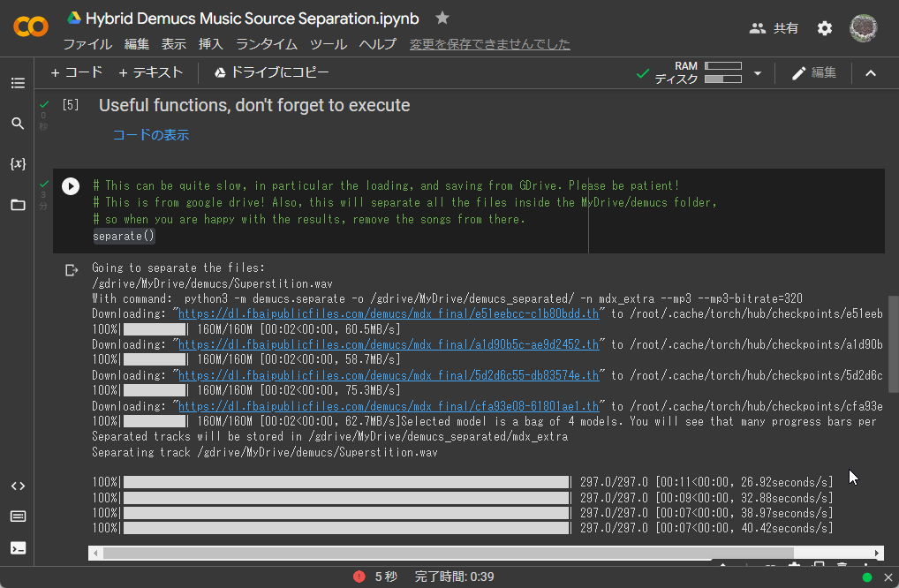Open the command palette icon
The width and height of the screenshot is (899, 588).
18,516
